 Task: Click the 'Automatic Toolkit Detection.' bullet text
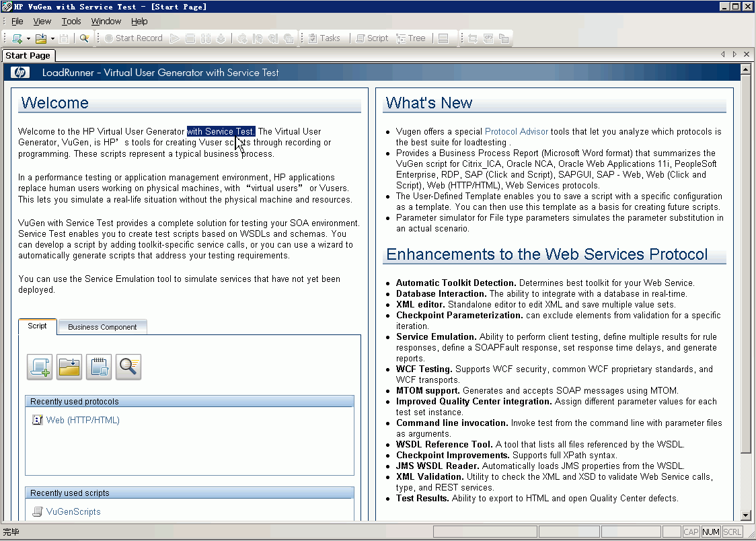pos(455,283)
